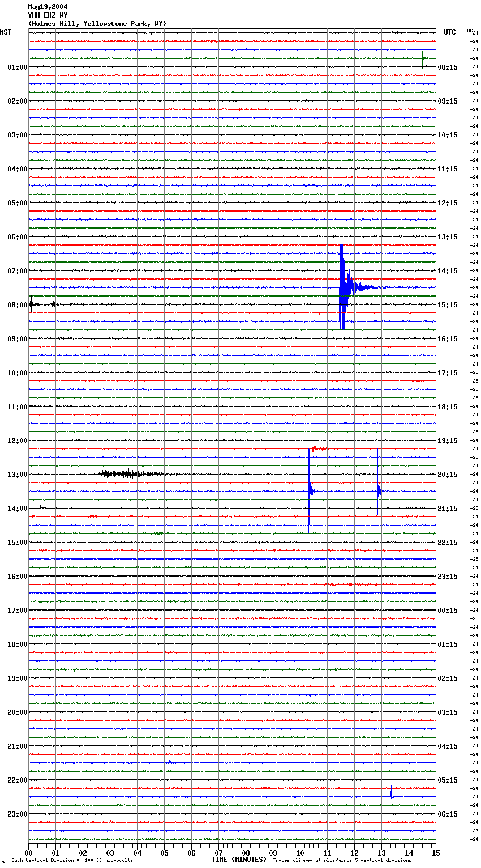
Task: Select the "20:00" MST row label
Action: click(18, 712)
